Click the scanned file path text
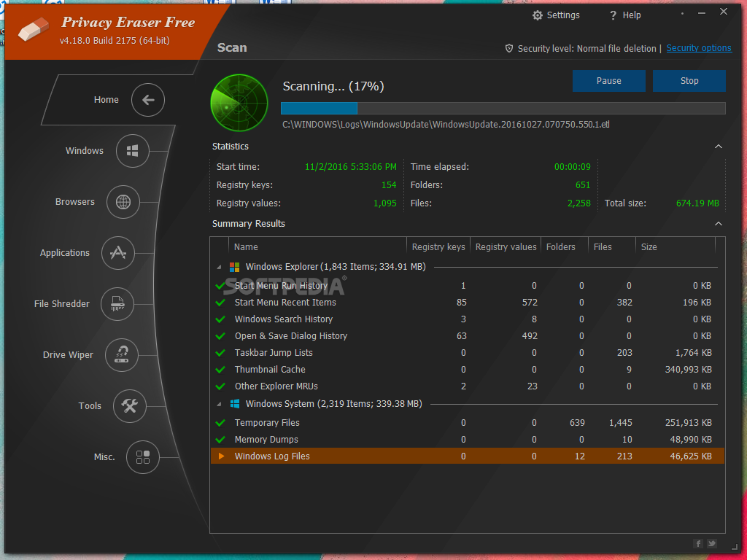This screenshot has width=747, height=560. tap(446, 125)
